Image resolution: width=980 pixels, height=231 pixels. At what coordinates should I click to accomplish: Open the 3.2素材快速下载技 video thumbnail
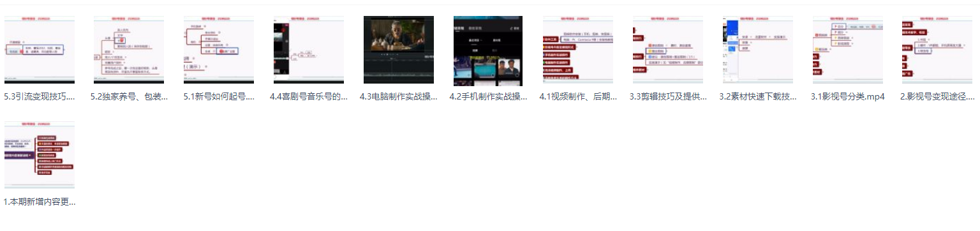(758, 50)
